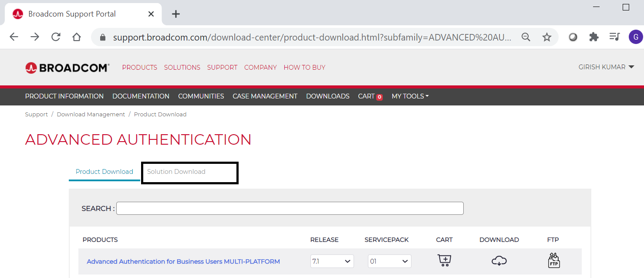Go to PRODUCT INFORMATION section

click(x=64, y=96)
